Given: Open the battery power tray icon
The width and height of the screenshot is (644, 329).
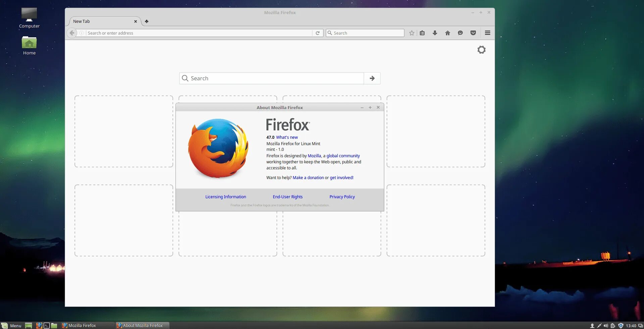Looking at the screenshot, I should click(613, 326).
